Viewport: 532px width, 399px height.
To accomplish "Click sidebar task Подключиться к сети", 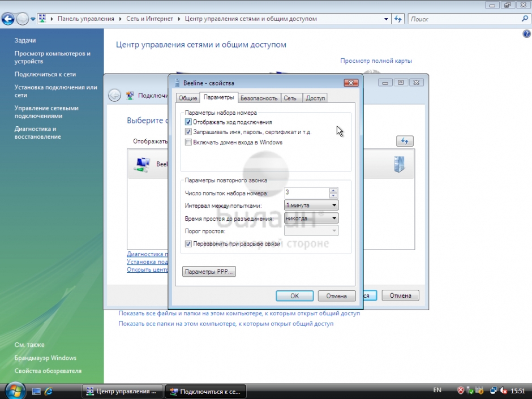I will (x=45, y=74).
